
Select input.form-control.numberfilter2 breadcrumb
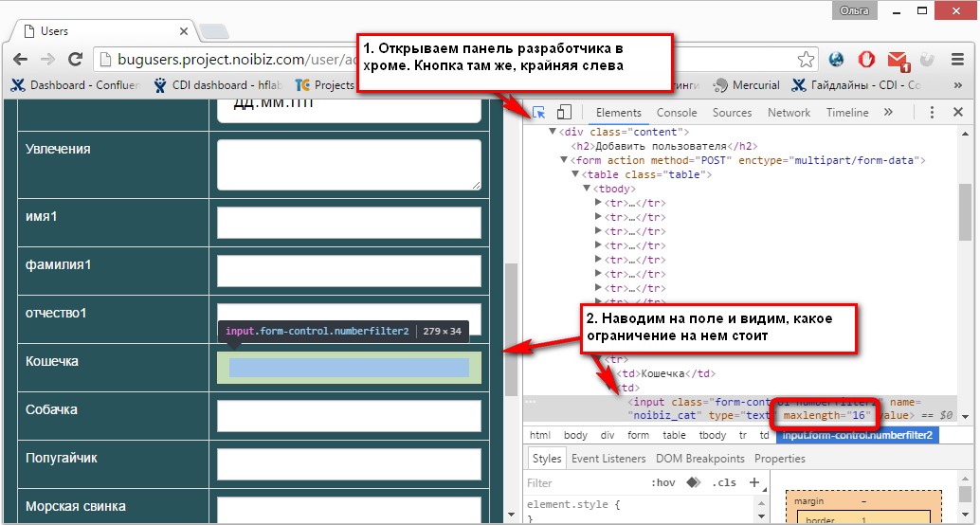click(x=857, y=435)
